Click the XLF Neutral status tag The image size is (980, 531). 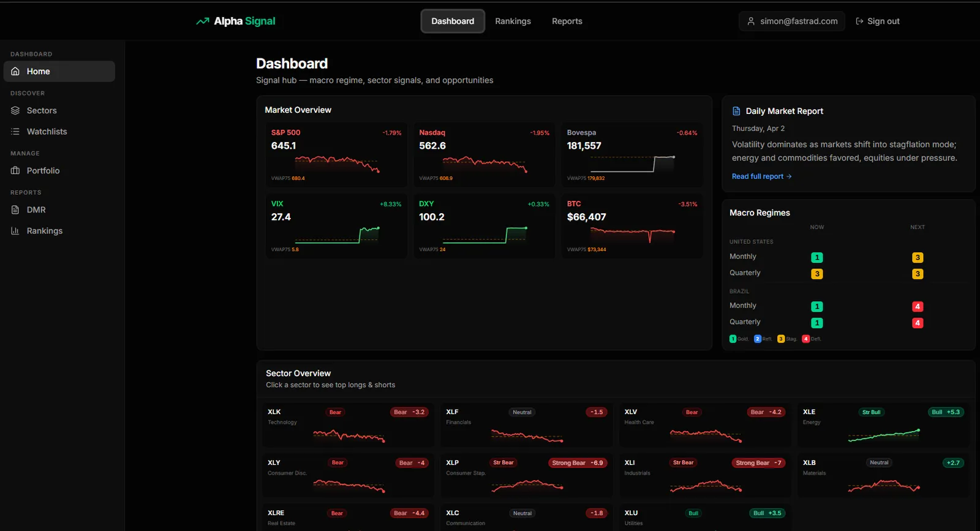(x=522, y=412)
